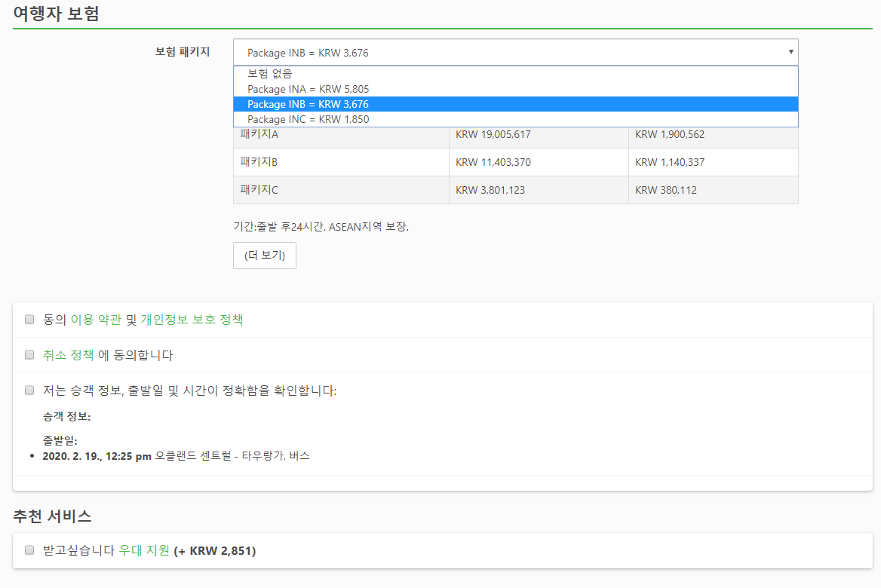Choose Package INB = KRW 3,676 option
Image resolution: width=881 pixels, height=588 pixels.
(515, 104)
